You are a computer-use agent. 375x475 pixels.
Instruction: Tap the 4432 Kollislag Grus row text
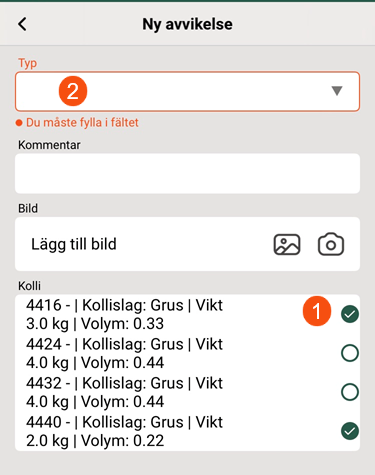pyautogui.click(x=124, y=392)
